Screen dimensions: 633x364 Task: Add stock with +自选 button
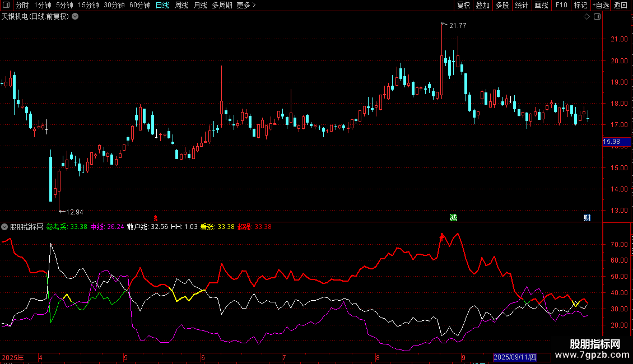[x=601, y=5]
